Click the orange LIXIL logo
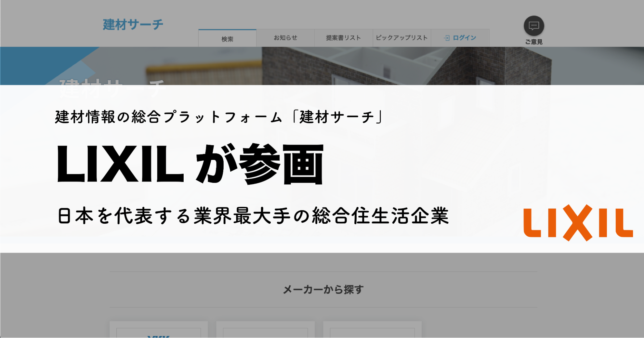 tap(578, 223)
